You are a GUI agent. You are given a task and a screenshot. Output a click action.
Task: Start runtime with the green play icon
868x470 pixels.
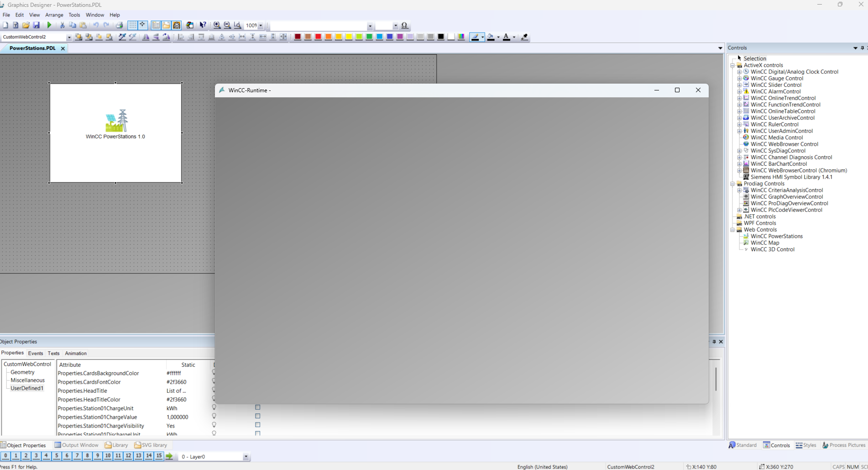tap(49, 26)
